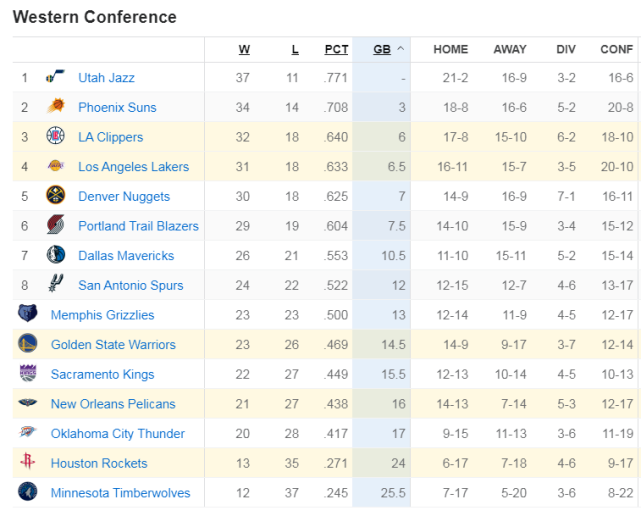This screenshot has height=516, width=641.
Task: Click the LA Clippers team logo
Action: 55,137
